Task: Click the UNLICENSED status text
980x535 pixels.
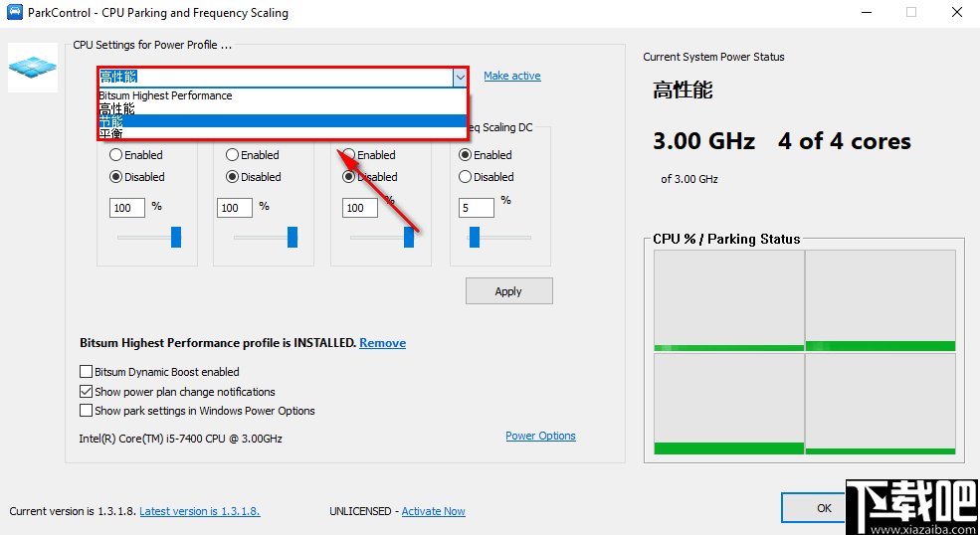Action: tap(360, 511)
